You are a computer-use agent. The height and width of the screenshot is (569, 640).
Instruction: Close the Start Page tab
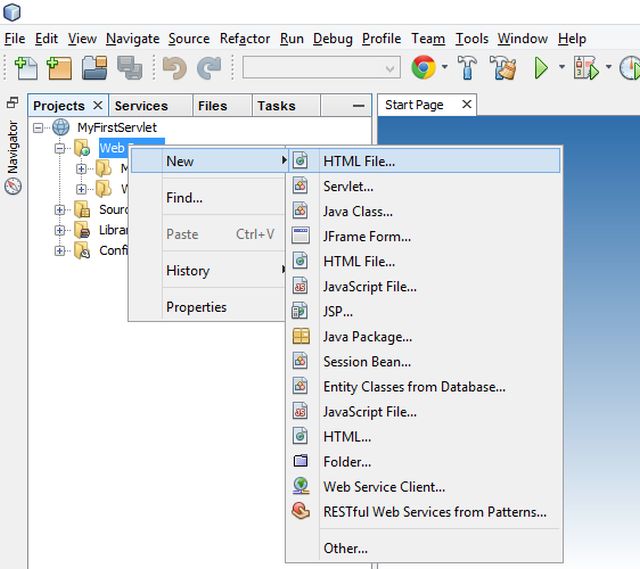pos(467,104)
